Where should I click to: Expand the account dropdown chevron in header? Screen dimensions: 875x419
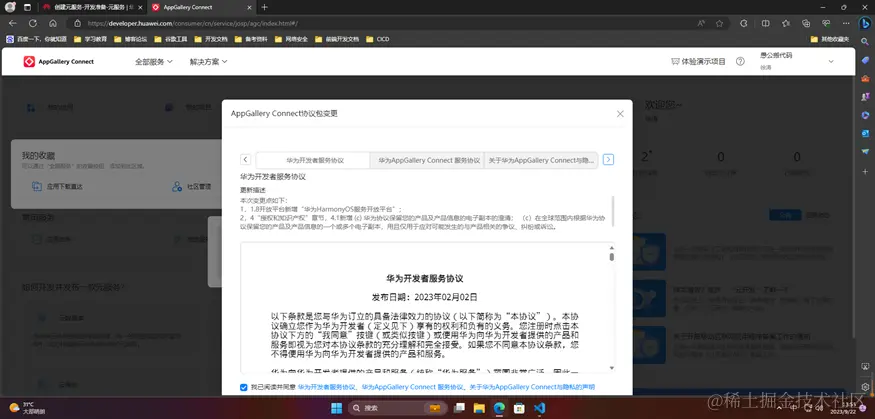click(x=830, y=61)
